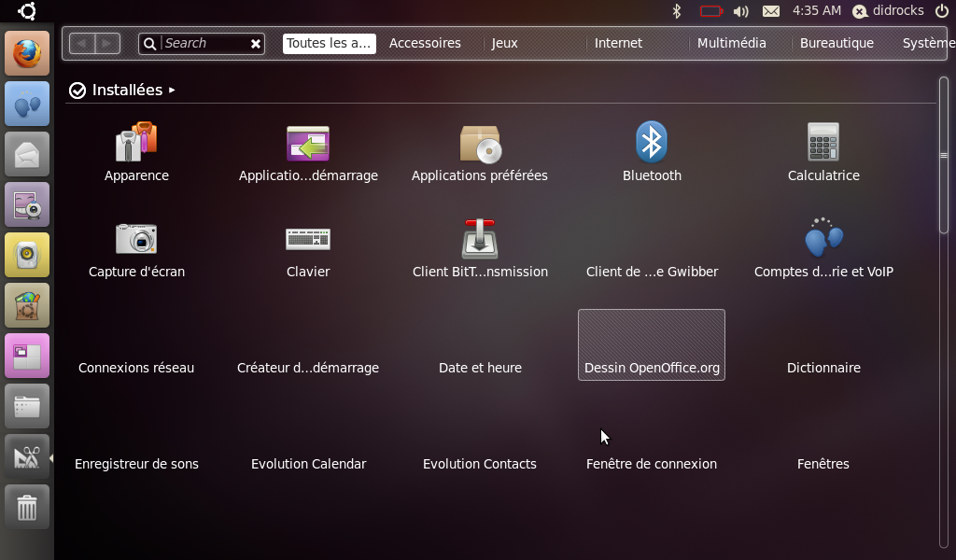
Task: Launch Firefox from the launcher
Action: (27, 52)
